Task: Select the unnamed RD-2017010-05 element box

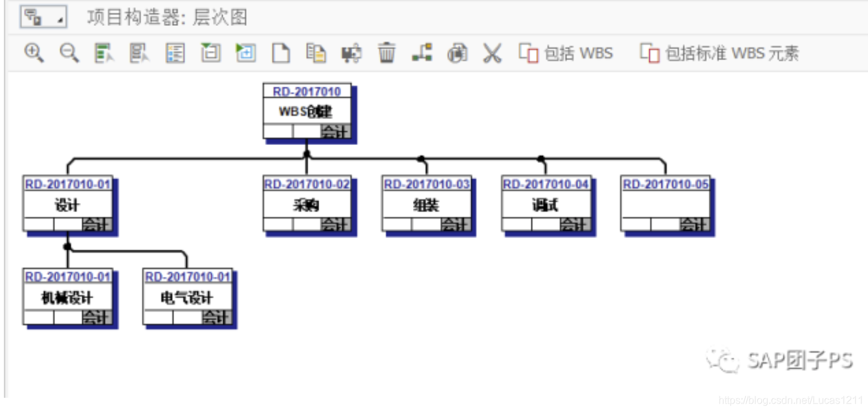Action: [x=666, y=204]
